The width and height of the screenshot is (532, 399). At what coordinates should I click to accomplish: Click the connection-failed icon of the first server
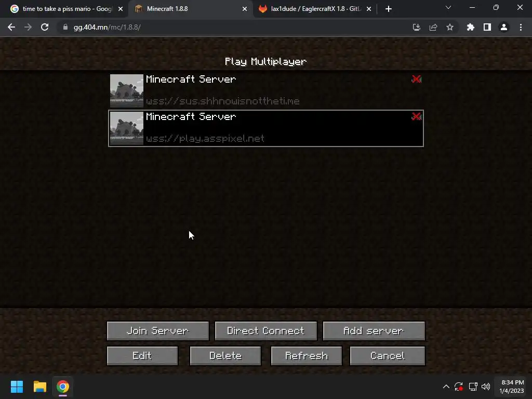pyautogui.click(x=416, y=79)
